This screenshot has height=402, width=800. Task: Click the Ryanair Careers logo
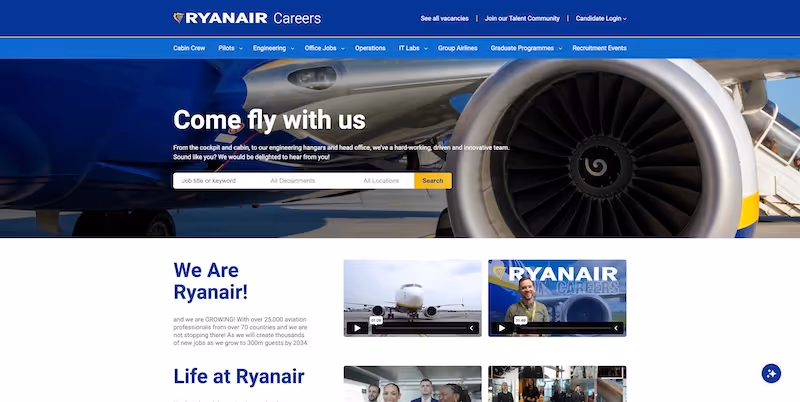247,18
